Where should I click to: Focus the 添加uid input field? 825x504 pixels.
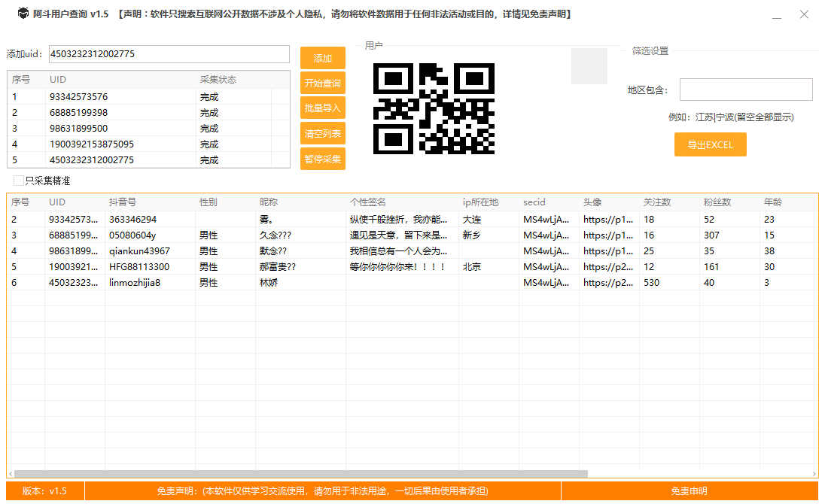[169, 54]
